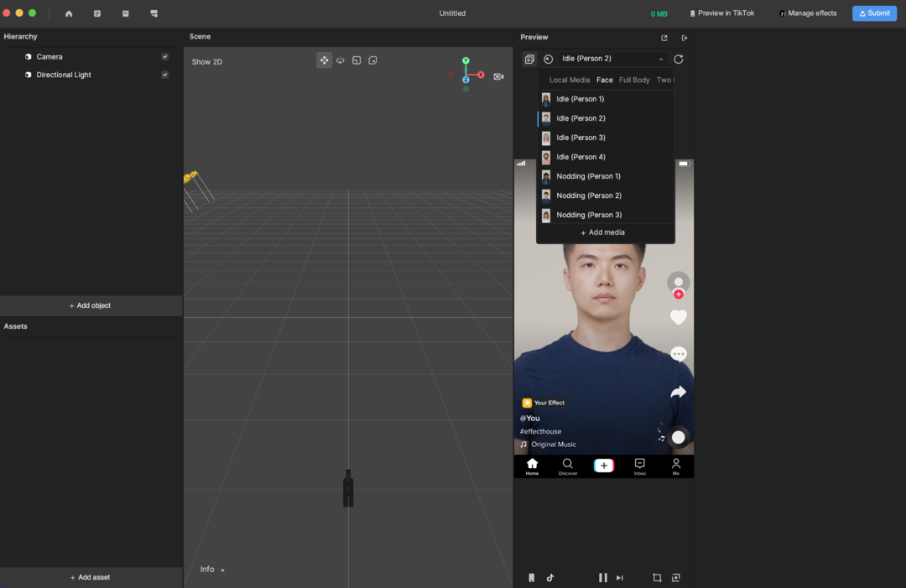
Task: Go to the Home icon in the top toolbar
Action: click(69, 13)
